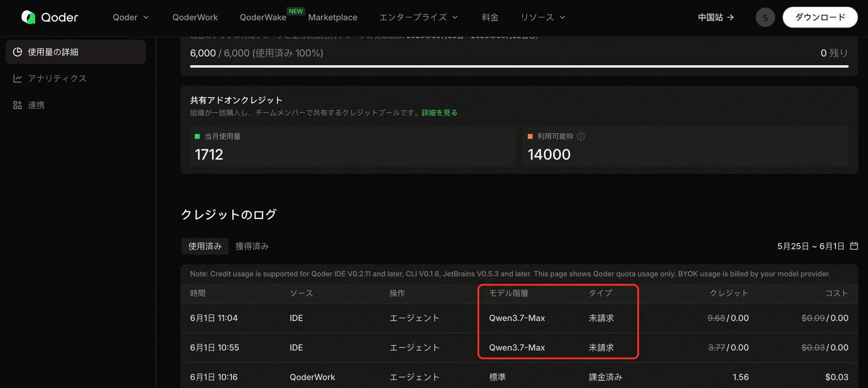
Task: Open the calendar icon for date range
Action: point(854,246)
